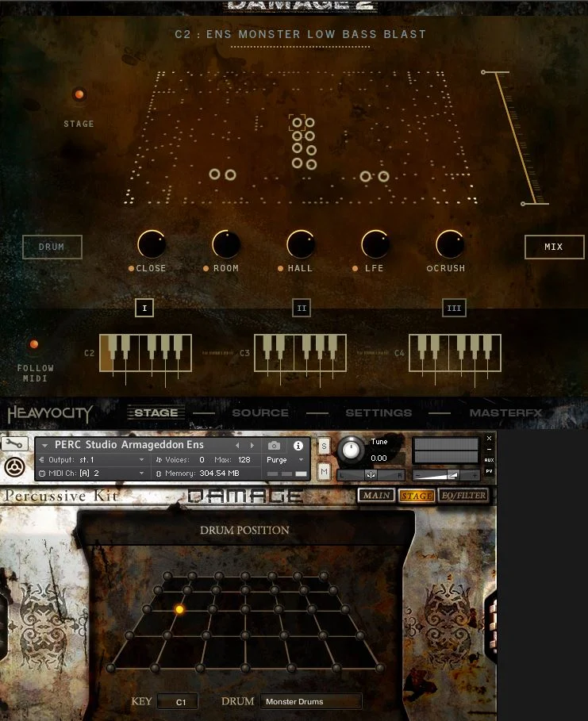588x721 pixels.
Task: Open the Purge dropdown menu
Action: click(284, 460)
